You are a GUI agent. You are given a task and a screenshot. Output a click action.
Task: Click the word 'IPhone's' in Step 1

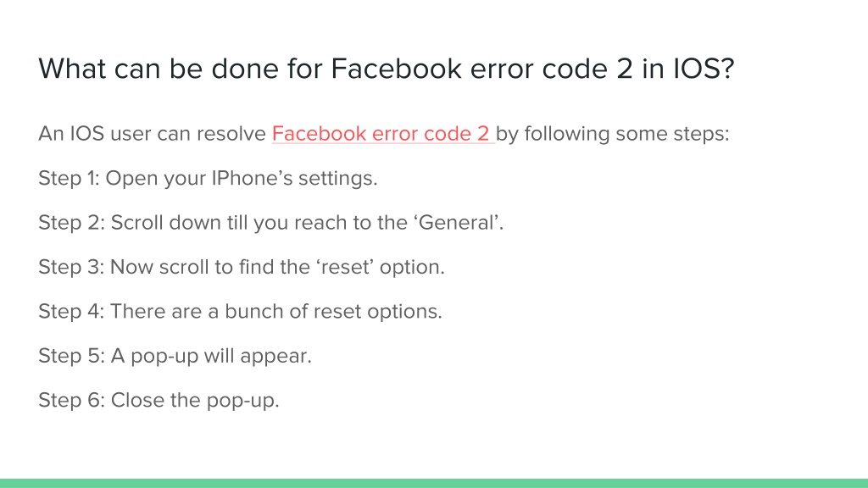pyautogui.click(x=252, y=178)
